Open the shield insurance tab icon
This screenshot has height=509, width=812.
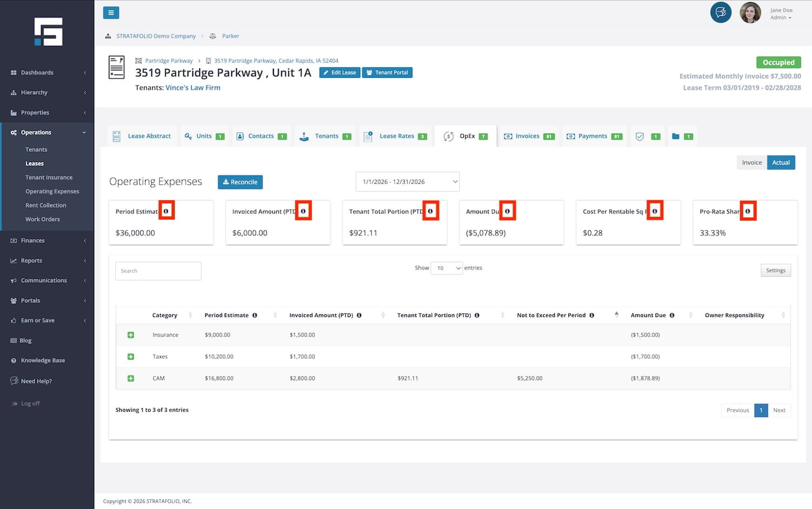(640, 136)
